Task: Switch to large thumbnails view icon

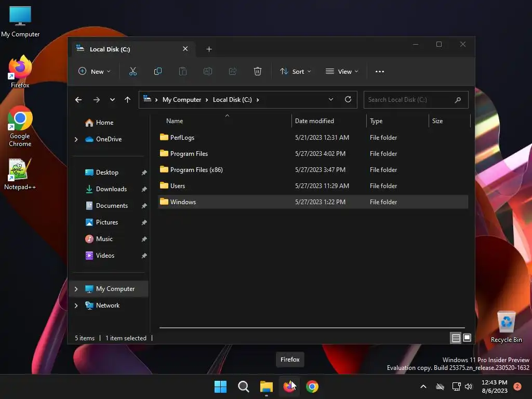Action: [x=467, y=338]
